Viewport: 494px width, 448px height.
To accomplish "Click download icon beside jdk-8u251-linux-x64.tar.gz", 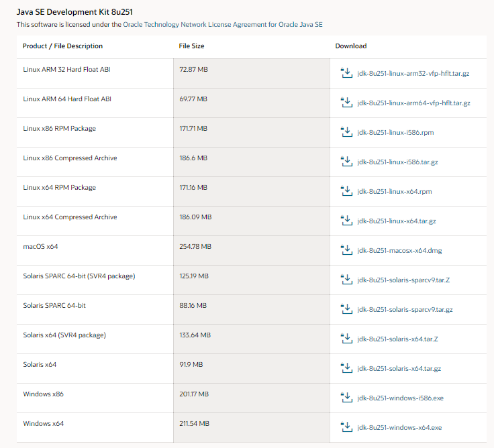I will [x=346, y=221].
